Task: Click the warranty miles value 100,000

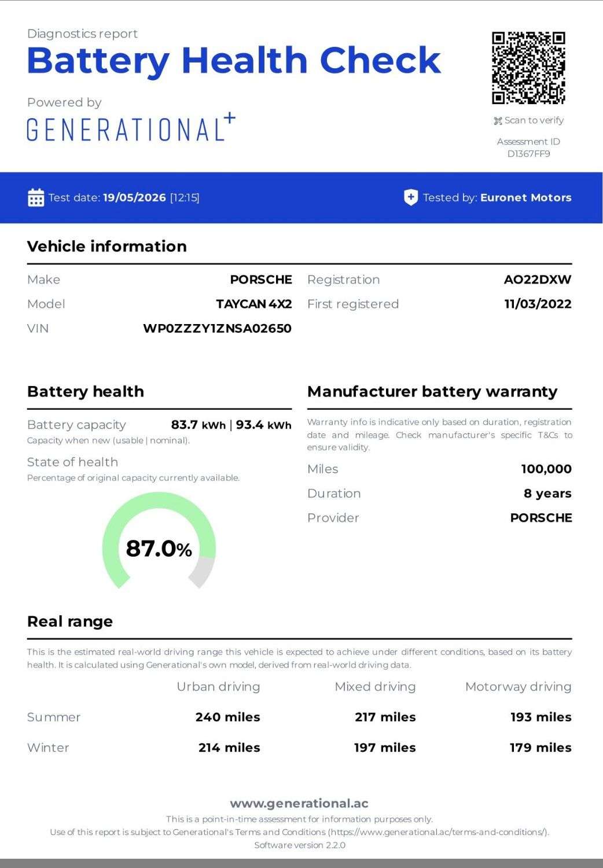Action: [x=546, y=469]
